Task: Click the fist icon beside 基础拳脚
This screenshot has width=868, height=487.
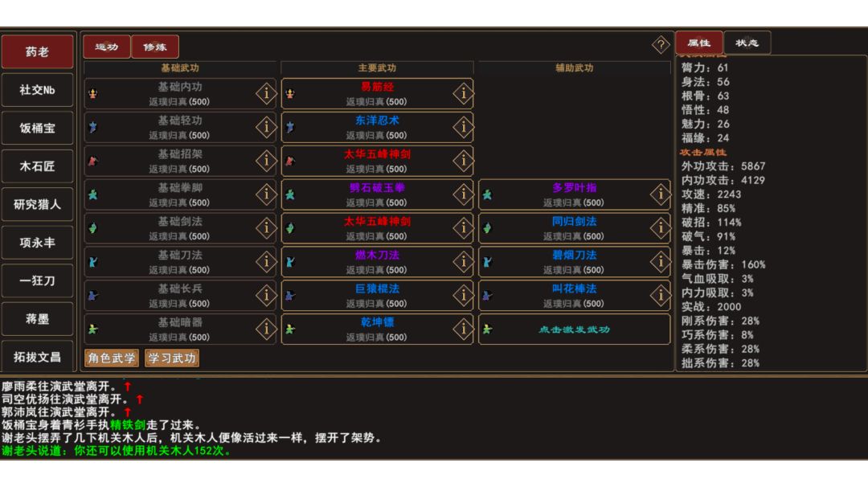Action: [93, 194]
